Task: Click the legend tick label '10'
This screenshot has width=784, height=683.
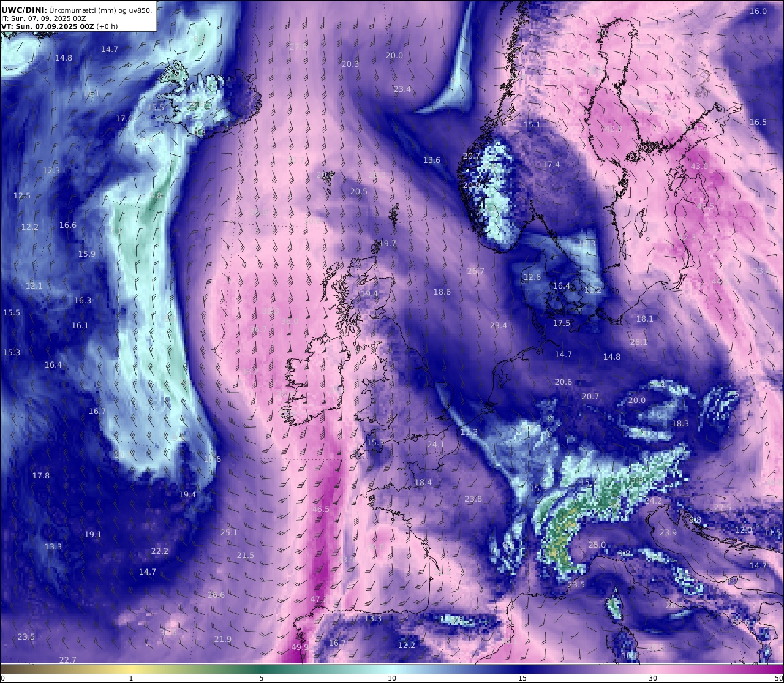Action: 392,677
